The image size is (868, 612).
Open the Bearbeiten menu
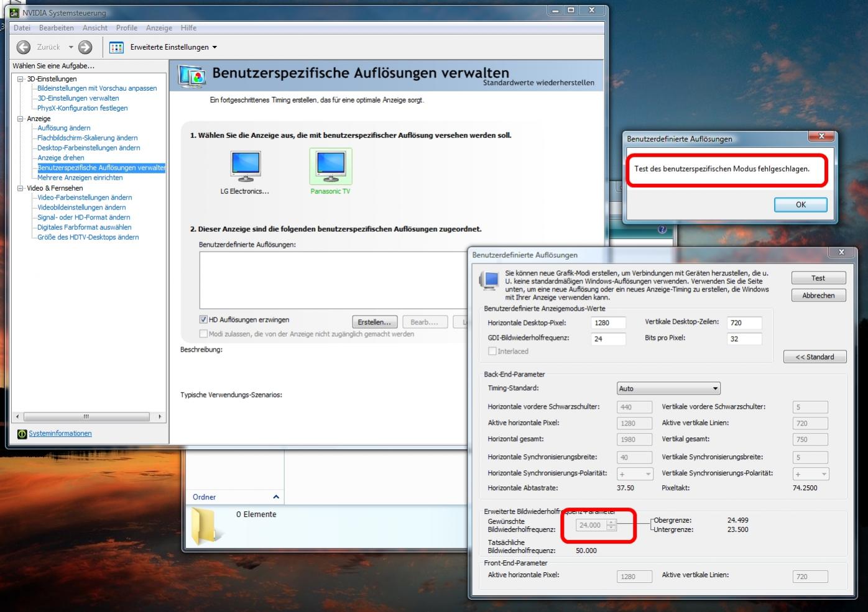(x=57, y=28)
